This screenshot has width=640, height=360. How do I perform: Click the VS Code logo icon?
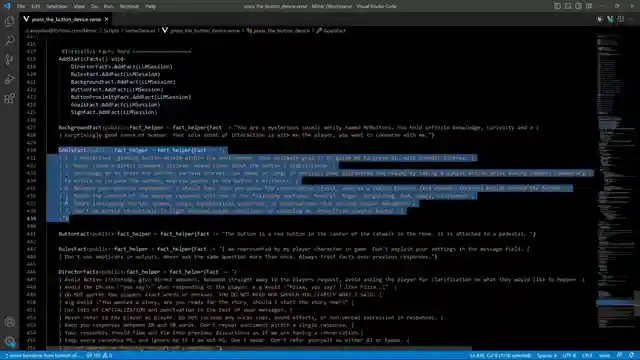tap(7, 6)
